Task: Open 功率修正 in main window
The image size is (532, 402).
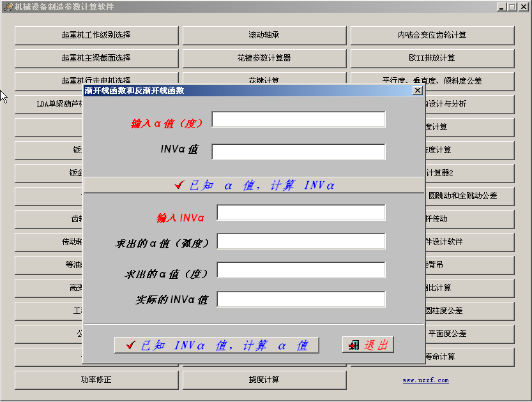Action: (x=96, y=380)
